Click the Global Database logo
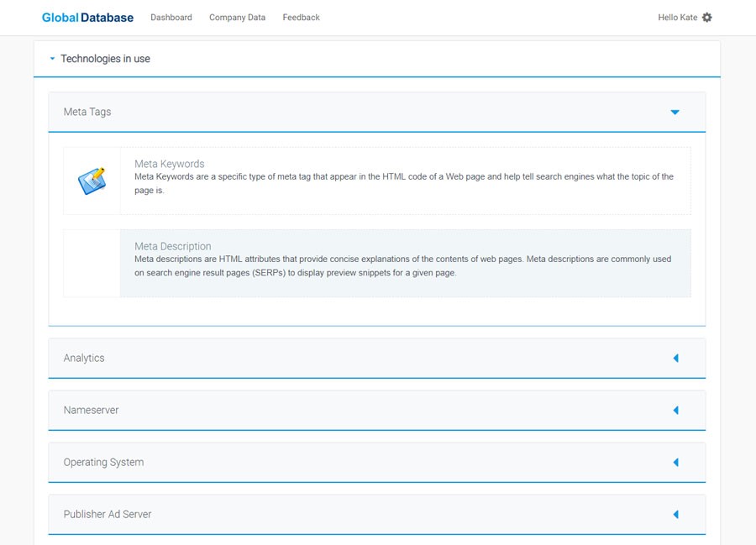 point(87,18)
